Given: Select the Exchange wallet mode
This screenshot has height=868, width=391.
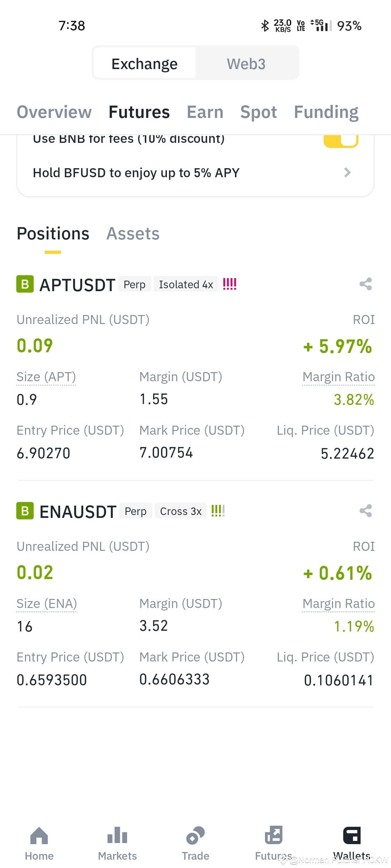Looking at the screenshot, I should tap(144, 64).
